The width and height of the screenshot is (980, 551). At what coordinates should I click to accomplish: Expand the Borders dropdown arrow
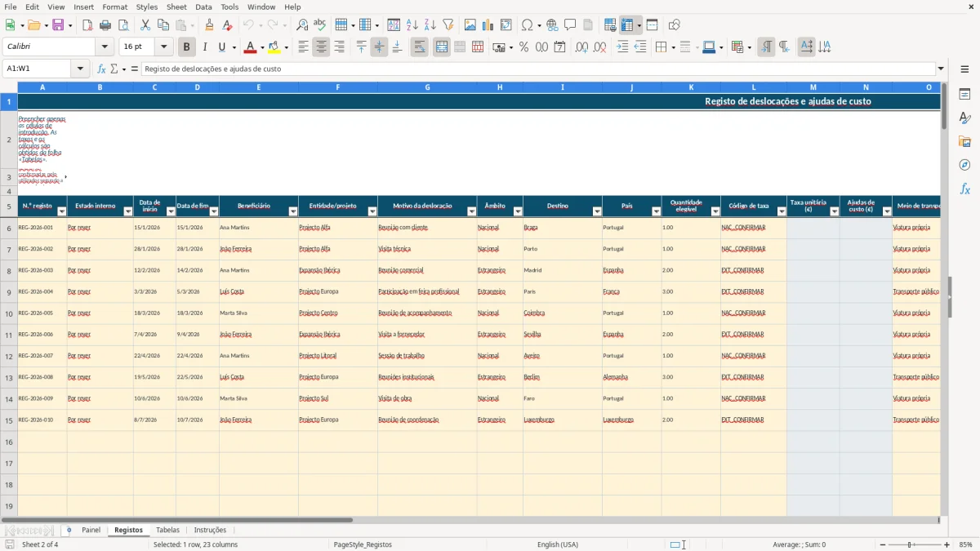point(673,47)
